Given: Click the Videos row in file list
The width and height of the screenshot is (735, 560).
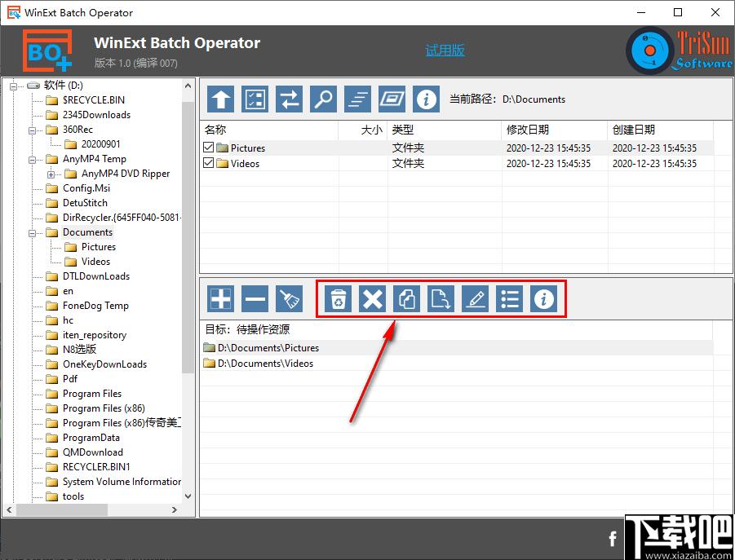Looking at the screenshot, I should click(457, 163).
